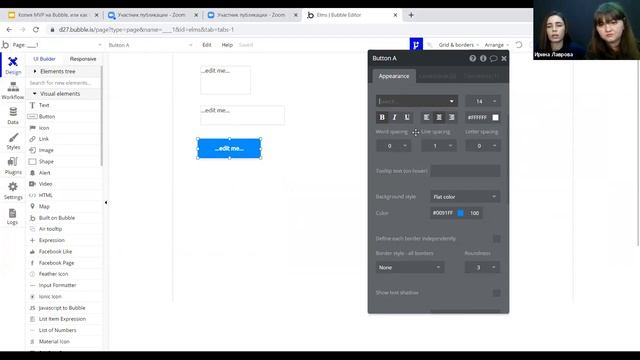Open info icon in Button A panel
Screen dimensions: 640x360
point(483,58)
